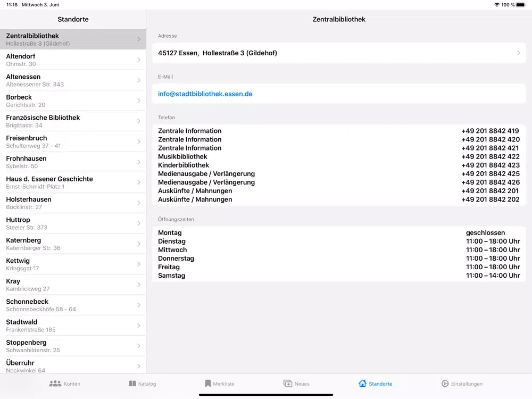Open chevron for Altenessen location
The height and width of the screenshot is (399, 532).
click(139, 80)
